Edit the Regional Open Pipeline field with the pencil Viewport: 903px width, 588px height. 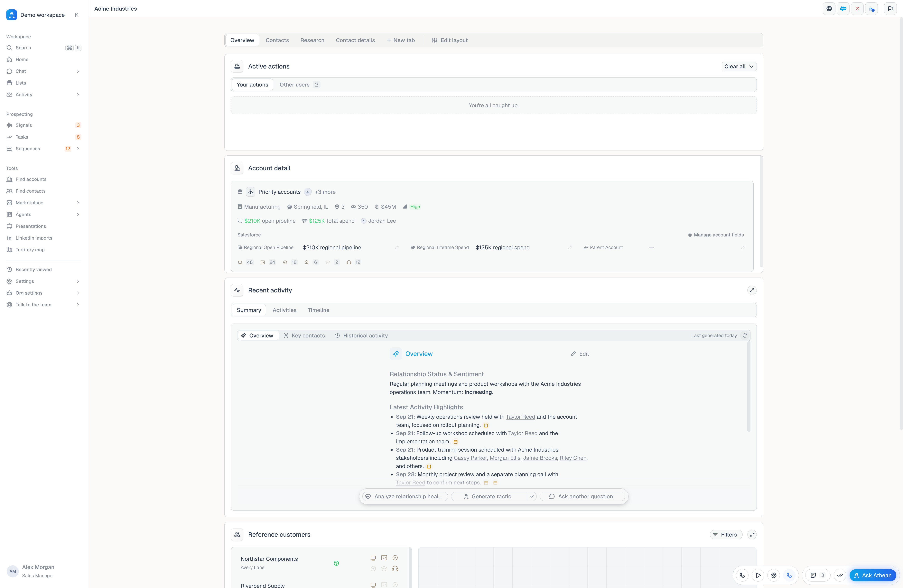tap(397, 247)
